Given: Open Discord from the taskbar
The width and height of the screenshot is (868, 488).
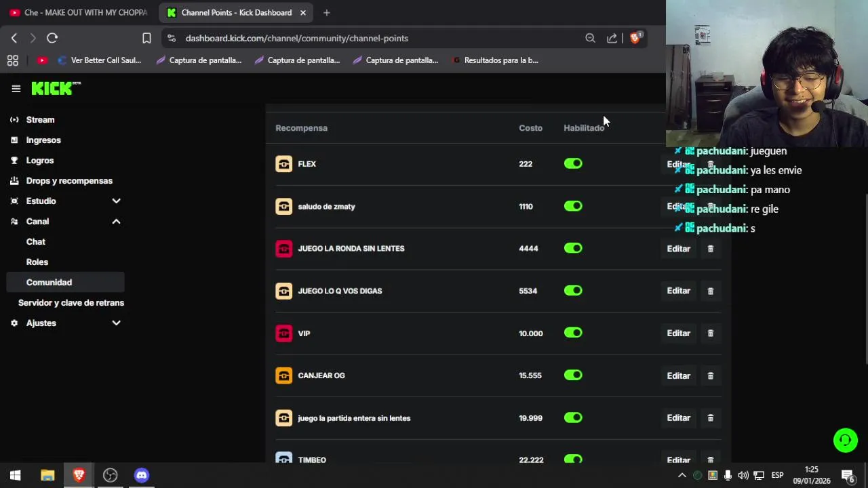Looking at the screenshot, I should pos(141,475).
